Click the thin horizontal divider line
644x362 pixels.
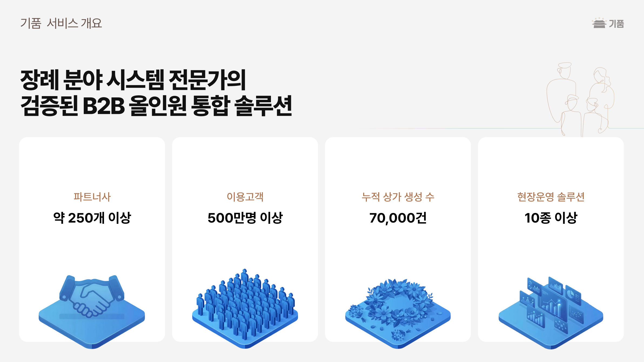pos(459,128)
